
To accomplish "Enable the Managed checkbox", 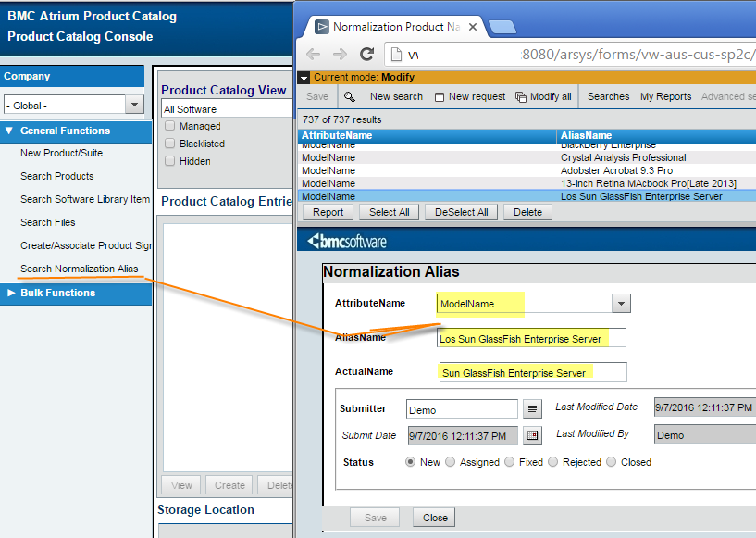I will 169,126.
